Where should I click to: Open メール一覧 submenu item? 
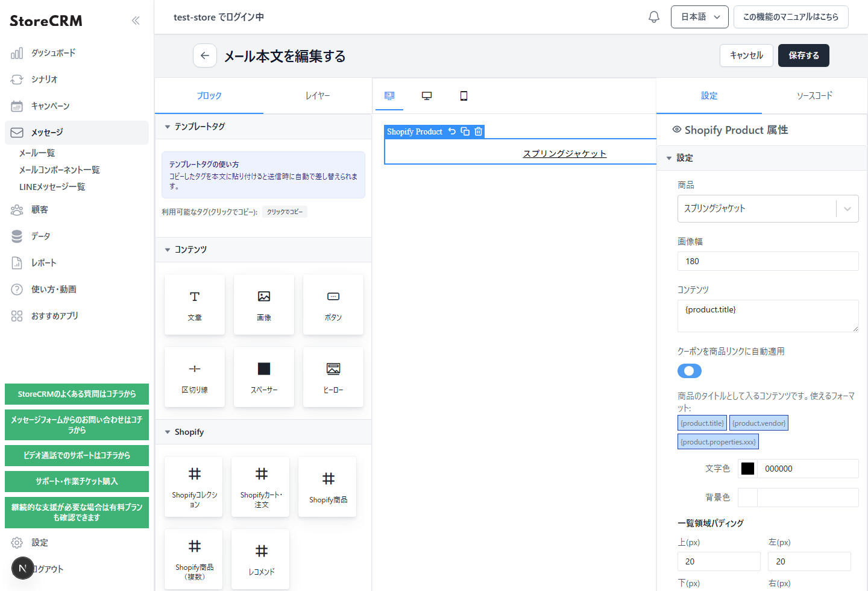click(37, 153)
